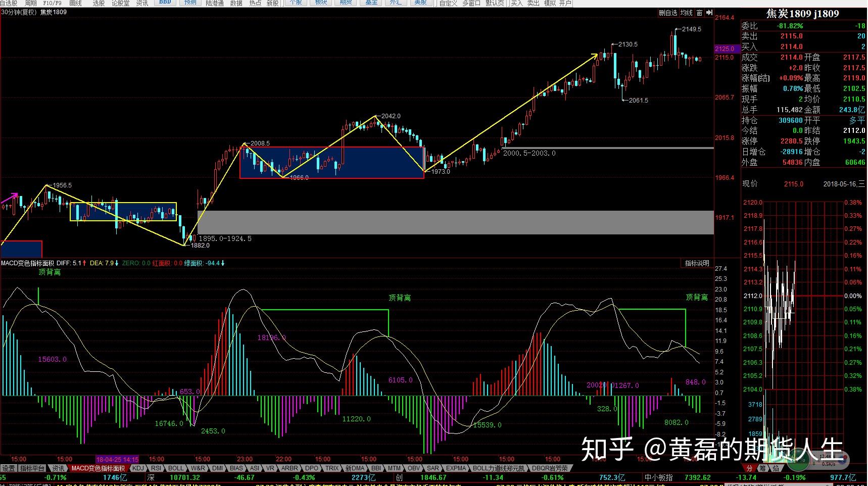Click the 1895.0-1924.5 gap label
The image size is (868, 486).
point(225,238)
